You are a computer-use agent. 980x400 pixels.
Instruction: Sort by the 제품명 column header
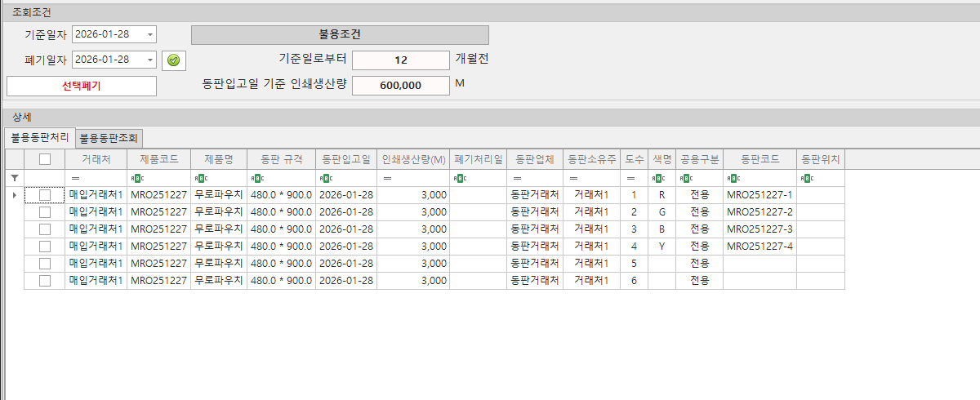click(x=219, y=159)
